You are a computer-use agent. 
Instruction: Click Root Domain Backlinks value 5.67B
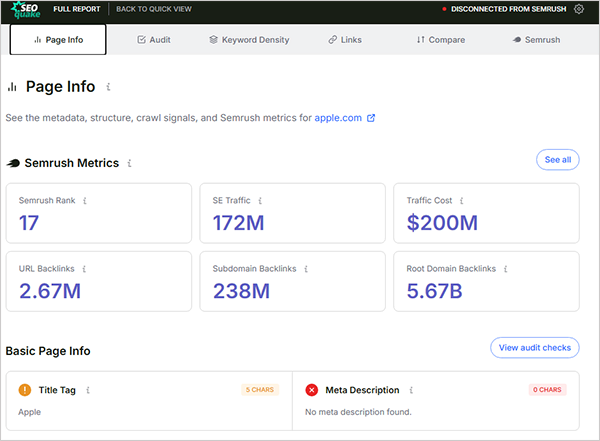(434, 291)
